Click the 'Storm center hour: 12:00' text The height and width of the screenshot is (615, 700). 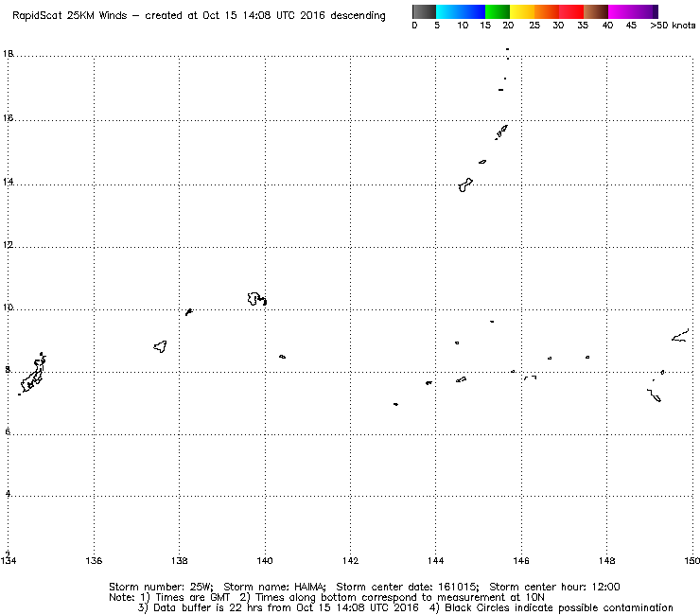tap(554, 587)
